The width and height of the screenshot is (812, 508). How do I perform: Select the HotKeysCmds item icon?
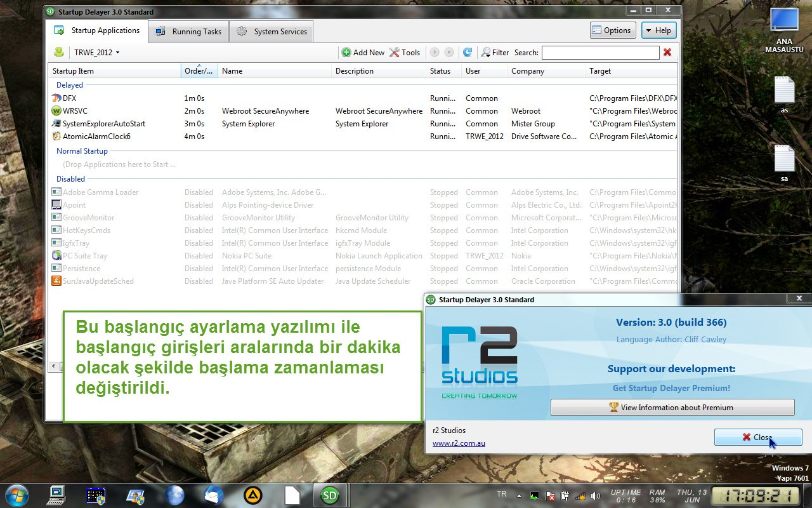pyautogui.click(x=56, y=231)
